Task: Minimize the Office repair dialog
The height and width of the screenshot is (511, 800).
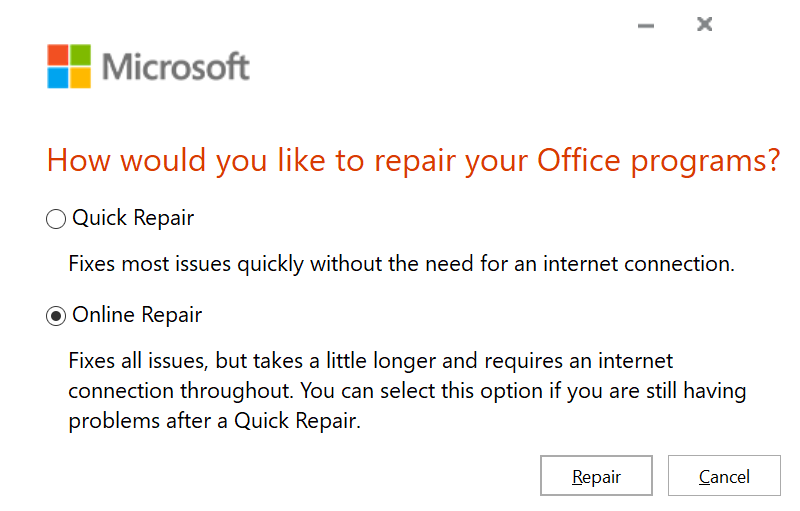Action: point(645,25)
